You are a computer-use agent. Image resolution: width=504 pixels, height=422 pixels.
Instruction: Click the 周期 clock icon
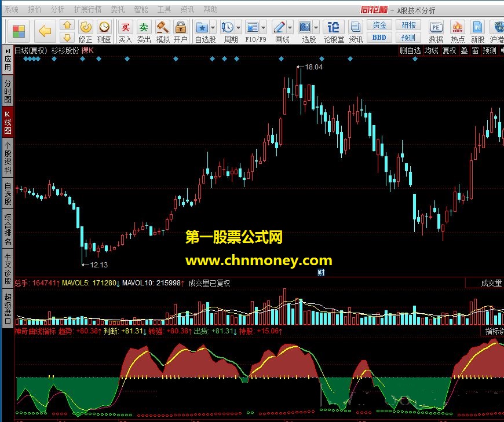(x=228, y=27)
